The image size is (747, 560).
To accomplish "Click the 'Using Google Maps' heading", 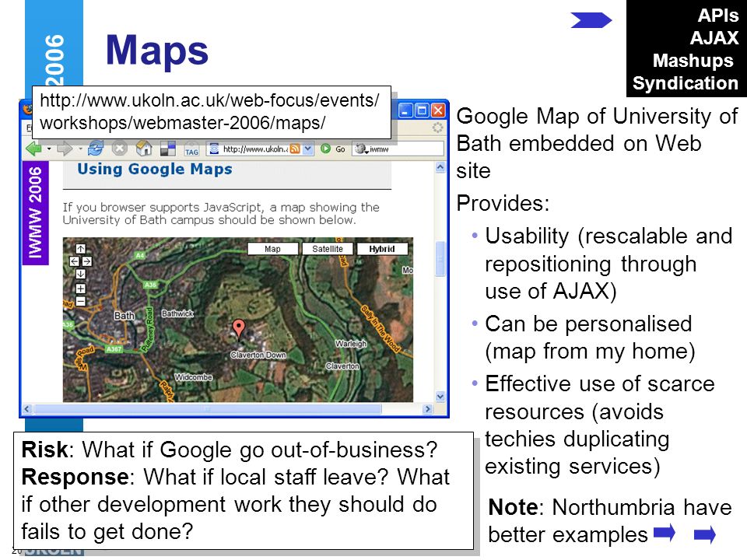I will 155,169.
